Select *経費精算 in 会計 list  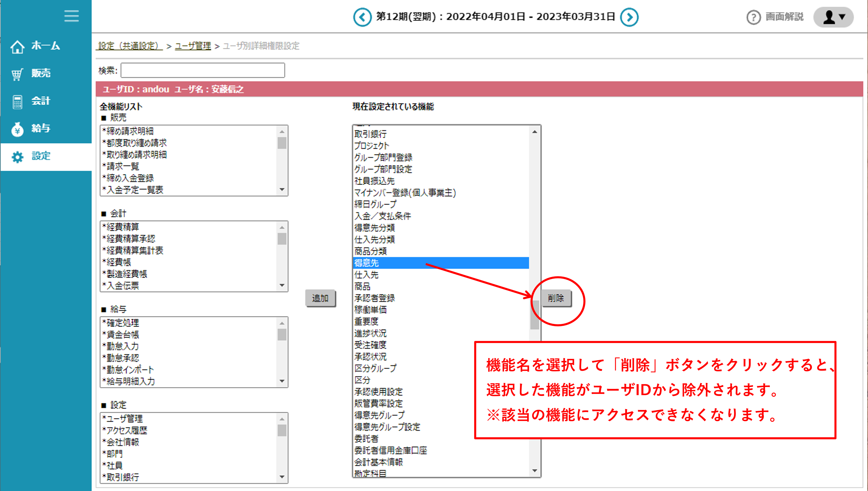[189, 227]
